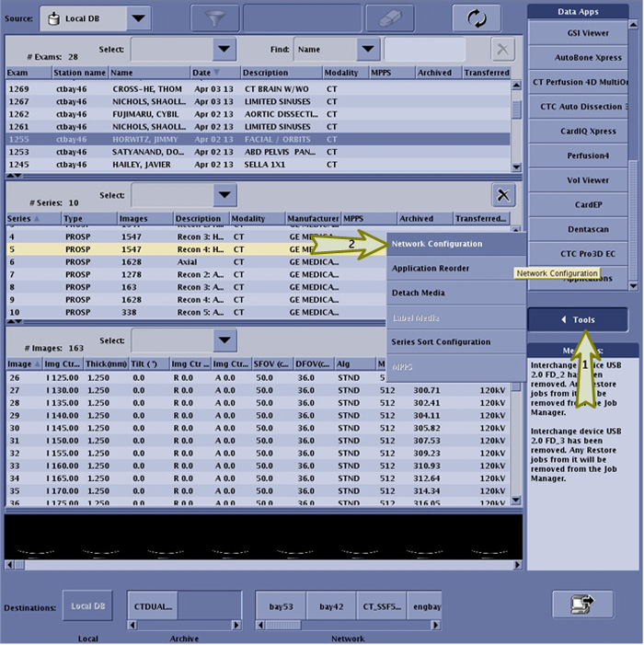
Task: Open the Find Name dropdown
Action: [368, 50]
